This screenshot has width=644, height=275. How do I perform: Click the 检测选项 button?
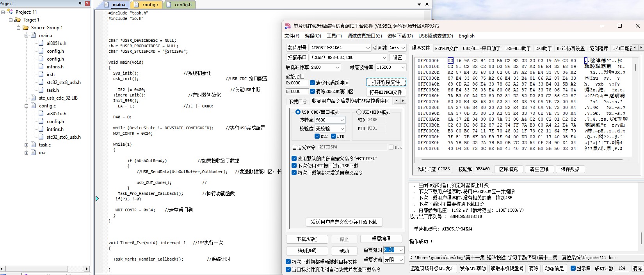pos(307,251)
